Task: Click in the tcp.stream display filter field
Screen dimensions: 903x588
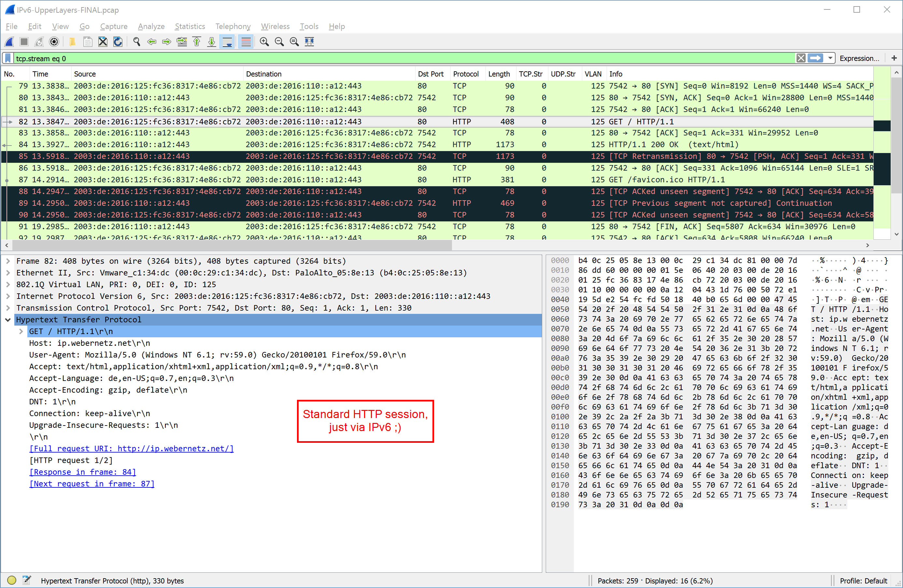Action: click(x=379, y=58)
